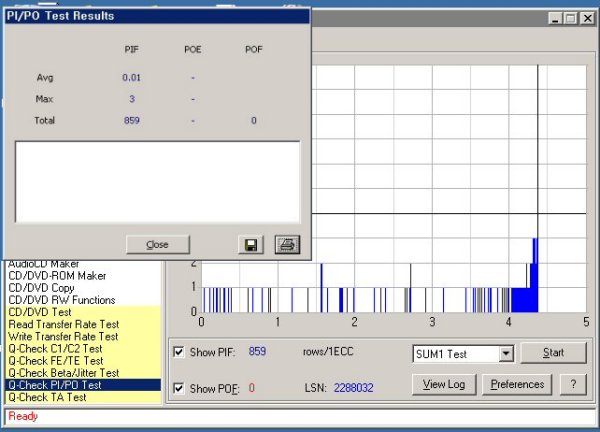The width and height of the screenshot is (600, 432).
Task: Click the red Show POF count 0
Action: point(251,388)
